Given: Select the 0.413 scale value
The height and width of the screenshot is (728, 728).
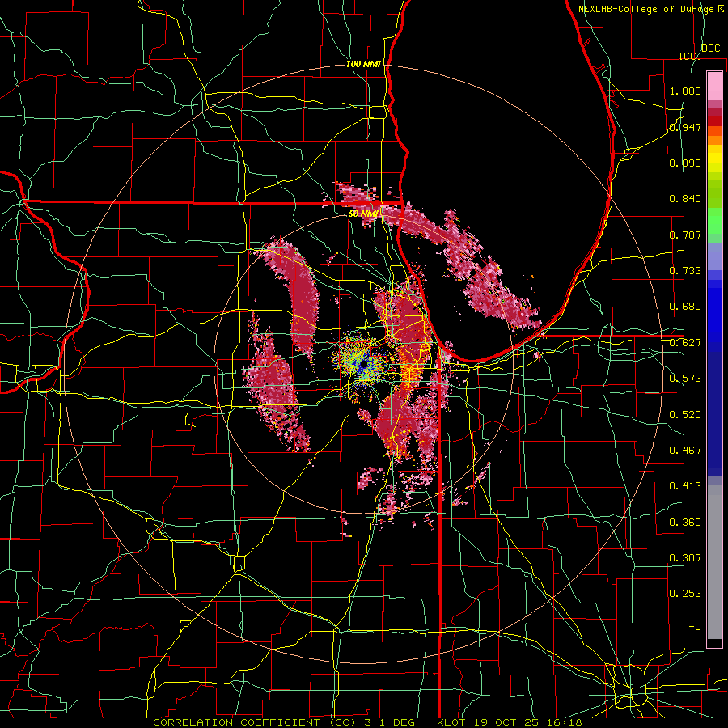Looking at the screenshot, I should (x=685, y=486).
